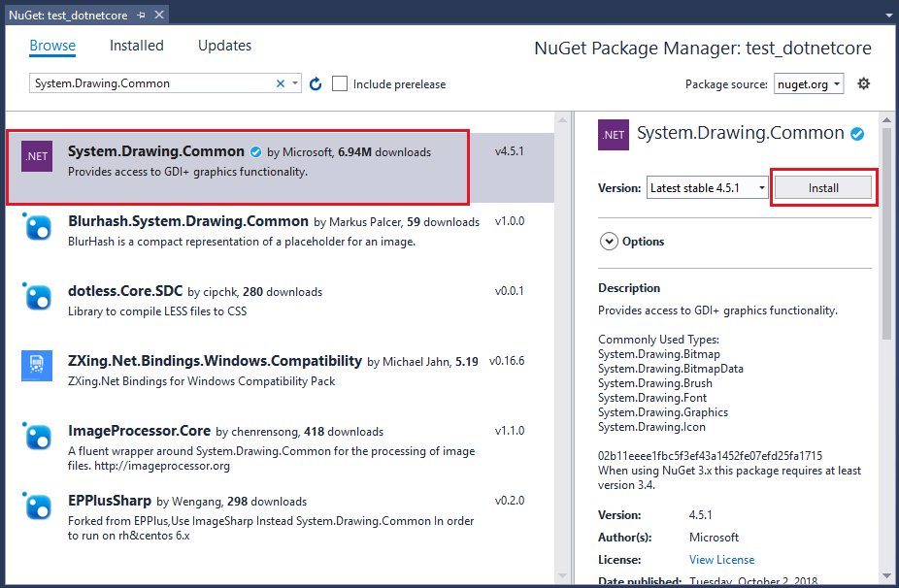Image resolution: width=899 pixels, height=588 pixels.
Task: Open the View License link
Action: tap(721, 560)
